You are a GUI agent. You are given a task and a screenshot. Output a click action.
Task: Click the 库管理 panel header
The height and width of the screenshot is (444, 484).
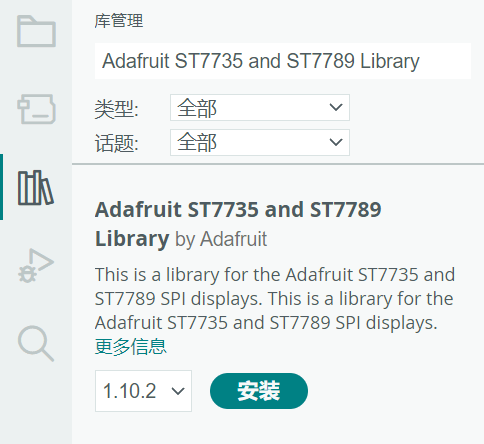pos(119,21)
